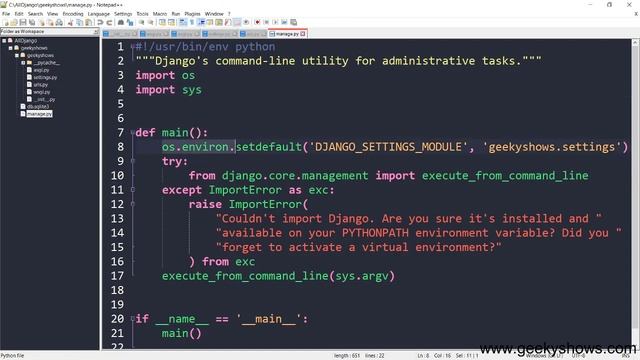
Task: Open Find with the binoculars icon
Action: click(121, 22)
